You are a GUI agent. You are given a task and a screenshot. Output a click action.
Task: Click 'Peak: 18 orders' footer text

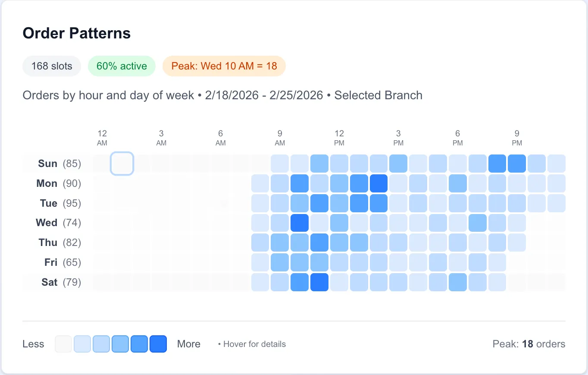click(x=529, y=344)
